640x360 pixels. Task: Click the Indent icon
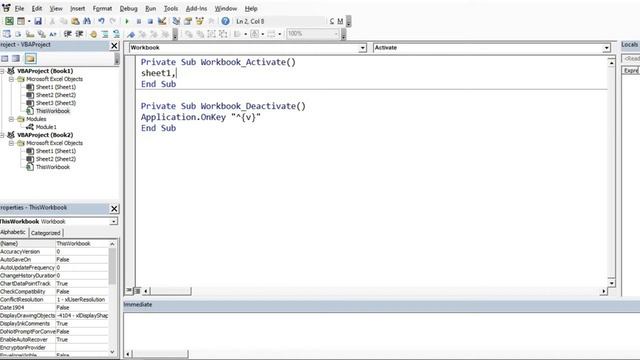pos(67,34)
